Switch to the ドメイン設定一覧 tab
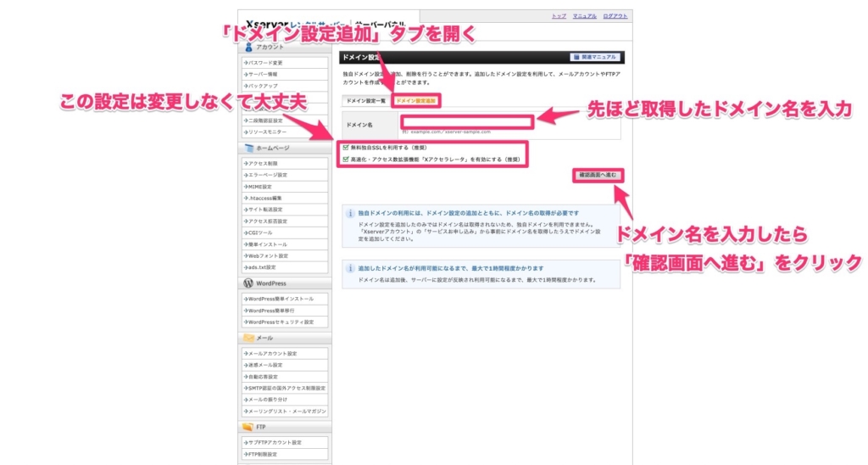 [365, 100]
